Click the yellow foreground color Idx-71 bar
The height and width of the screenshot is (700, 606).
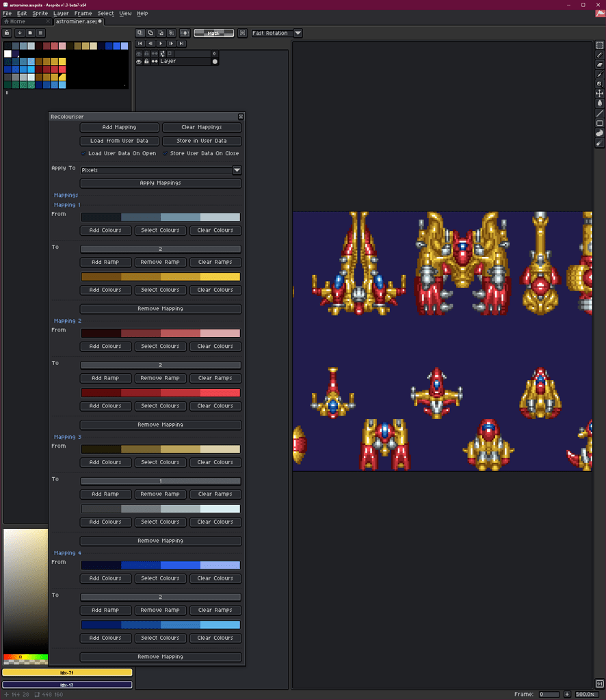[x=67, y=673]
